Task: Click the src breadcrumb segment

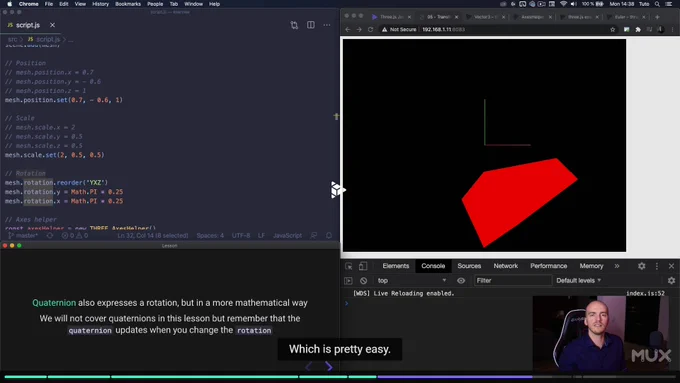Action: [13, 39]
